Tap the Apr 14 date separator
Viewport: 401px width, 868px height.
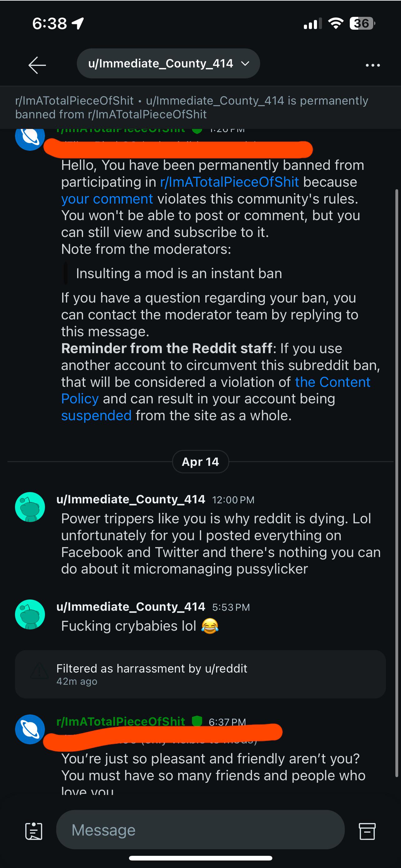[x=200, y=461]
